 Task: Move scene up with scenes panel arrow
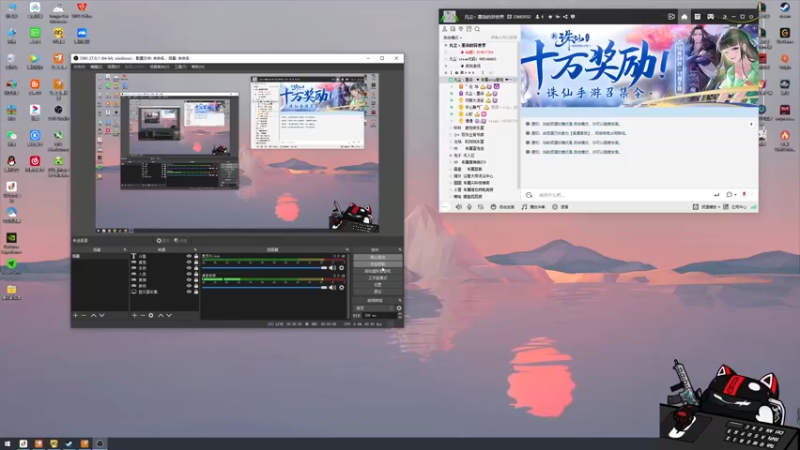pyautogui.click(x=93, y=315)
